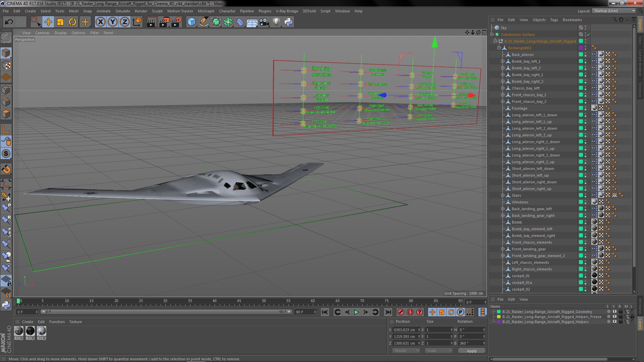The width and height of the screenshot is (644, 362).
Task: Toggle Fuselage visibility dots
Action: [586, 108]
